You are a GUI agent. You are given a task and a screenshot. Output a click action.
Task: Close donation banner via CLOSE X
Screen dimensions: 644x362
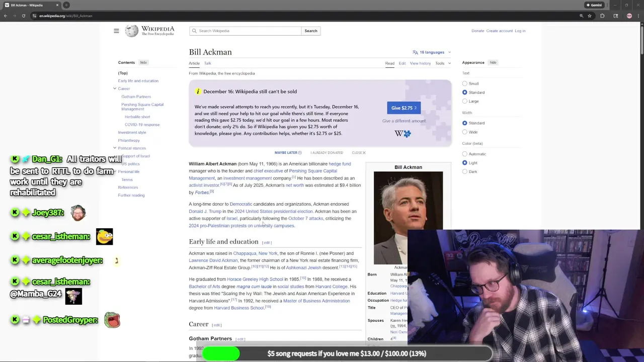click(x=359, y=152)
